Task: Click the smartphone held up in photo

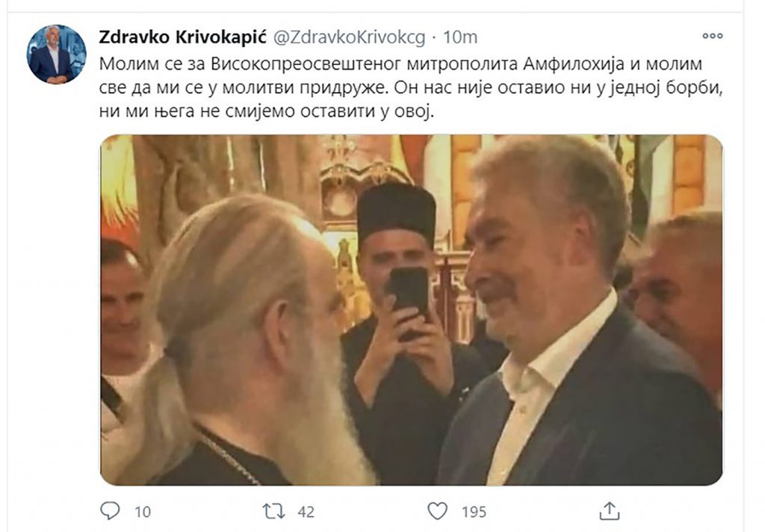Action: [x=409, y=299]
